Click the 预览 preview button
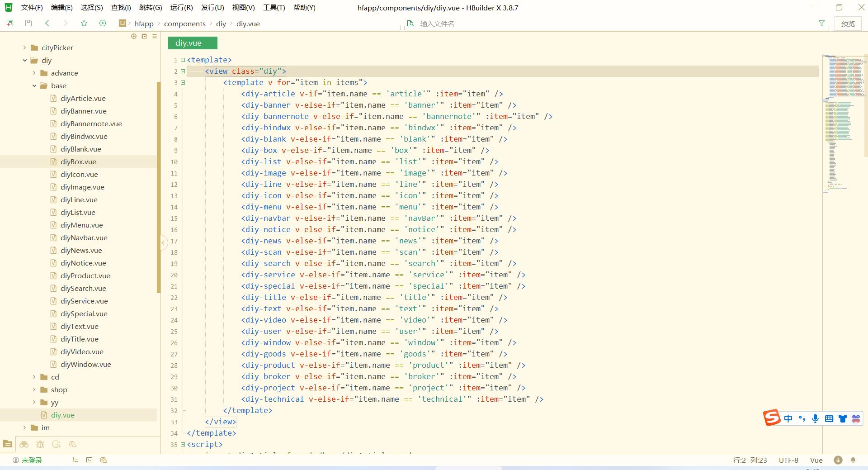 coord(848,24)
